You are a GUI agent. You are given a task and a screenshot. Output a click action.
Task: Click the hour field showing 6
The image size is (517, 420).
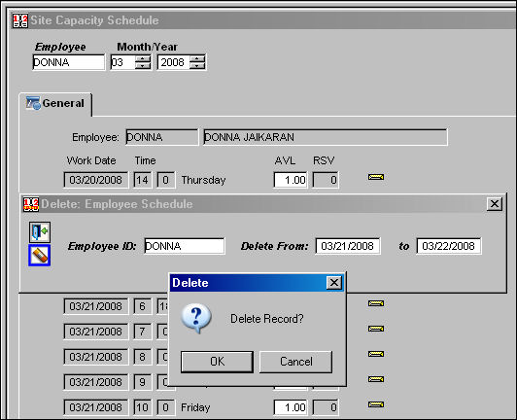click(x=143, y=306)
